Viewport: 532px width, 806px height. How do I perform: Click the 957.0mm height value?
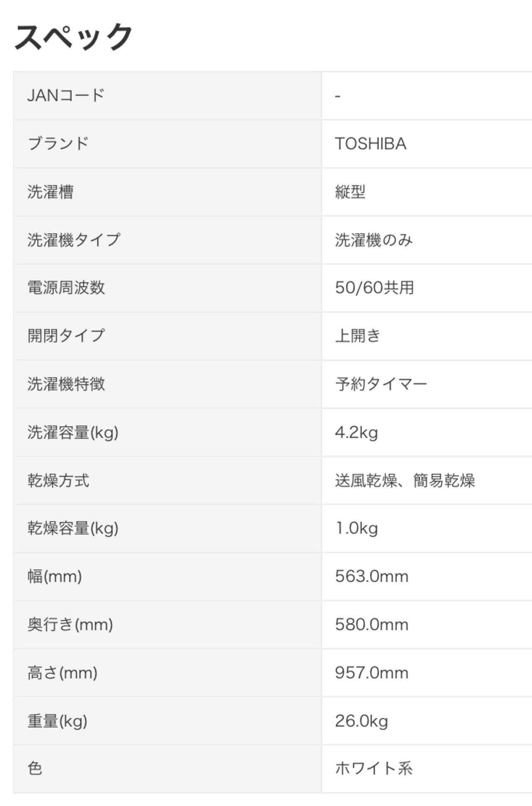click(372, 673)
